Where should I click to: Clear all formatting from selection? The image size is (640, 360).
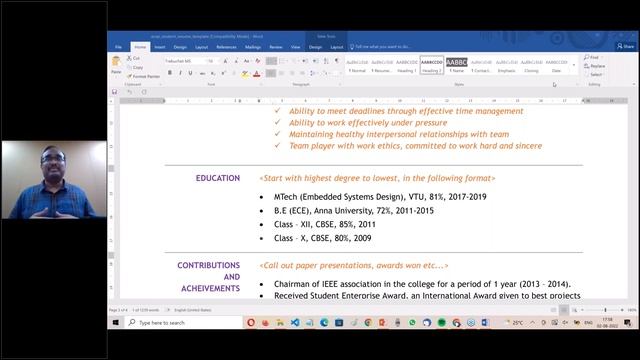258,61
